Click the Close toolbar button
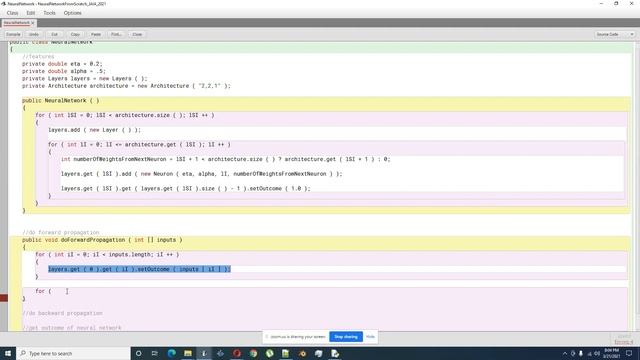640x360 pixels. coord(137,34)
